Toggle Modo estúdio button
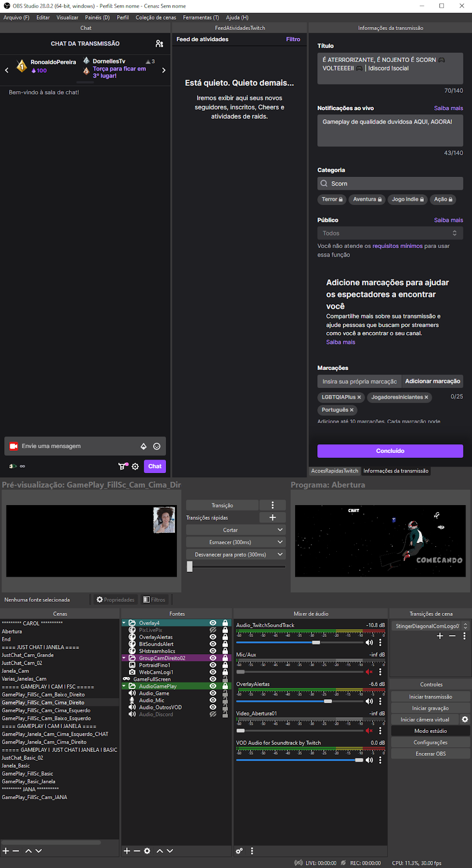This screenshot has height=868, width=472. tap(430, 731)
